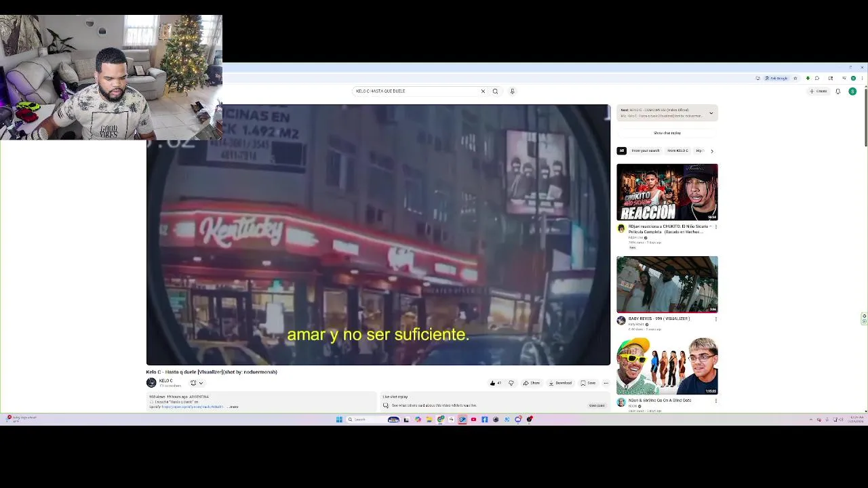Click the Chrome profile avatar in toolbar

pyautogui.click(x=853, y=78)
